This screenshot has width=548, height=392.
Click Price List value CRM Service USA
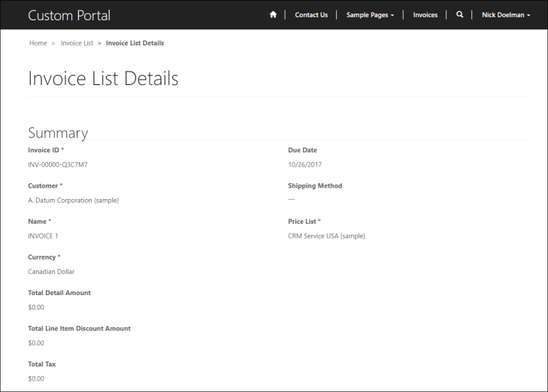click(x=326, y=236)
